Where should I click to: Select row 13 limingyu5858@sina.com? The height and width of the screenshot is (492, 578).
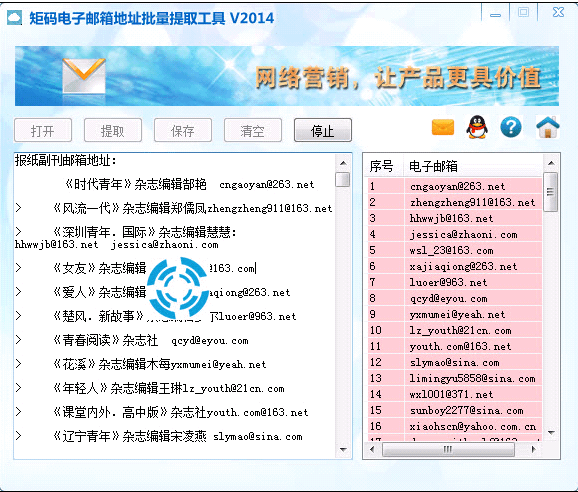click(x=455, y=378)
